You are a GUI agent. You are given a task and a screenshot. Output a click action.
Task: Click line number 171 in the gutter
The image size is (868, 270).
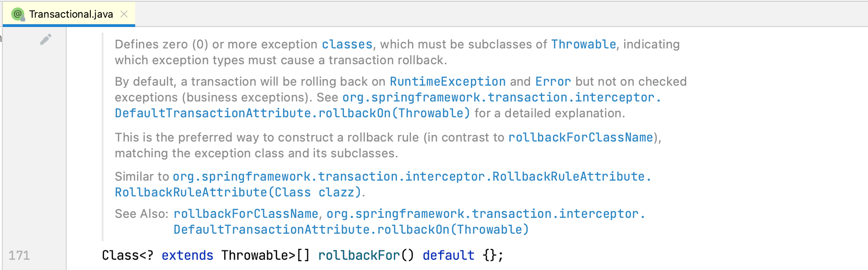[19, 255]
